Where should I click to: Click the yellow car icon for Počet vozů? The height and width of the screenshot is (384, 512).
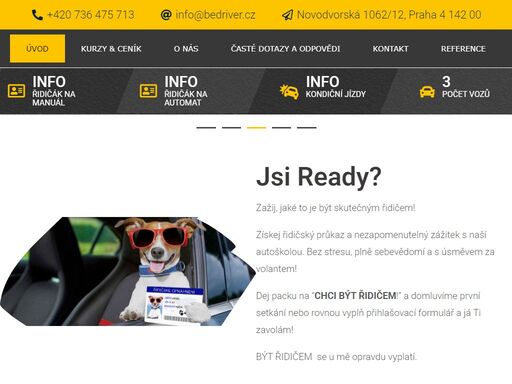click(x=427, y=92)
